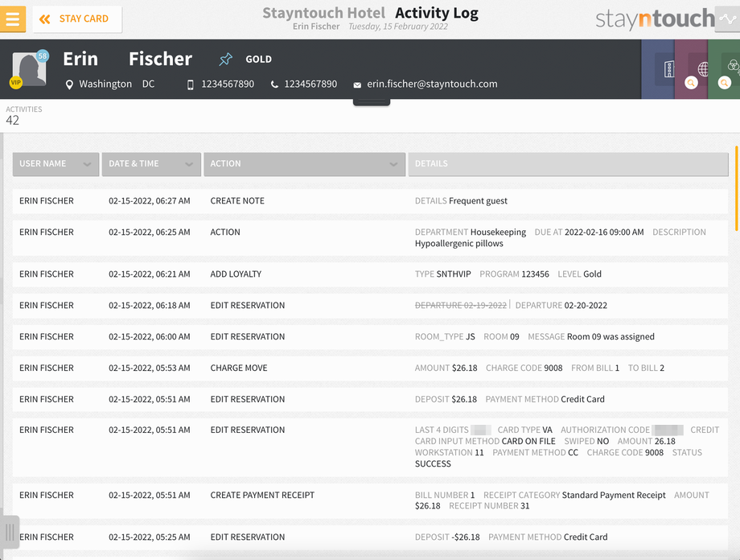Click the left side panel drag handle
Image resolution: width=740 pixels, height=560 pixels.
[10, 532]
